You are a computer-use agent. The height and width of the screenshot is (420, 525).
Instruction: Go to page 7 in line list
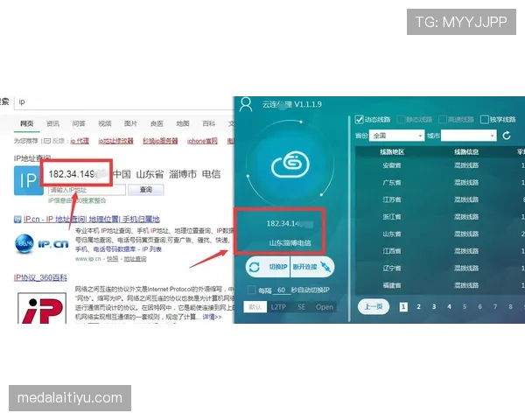tap(495, 306)
